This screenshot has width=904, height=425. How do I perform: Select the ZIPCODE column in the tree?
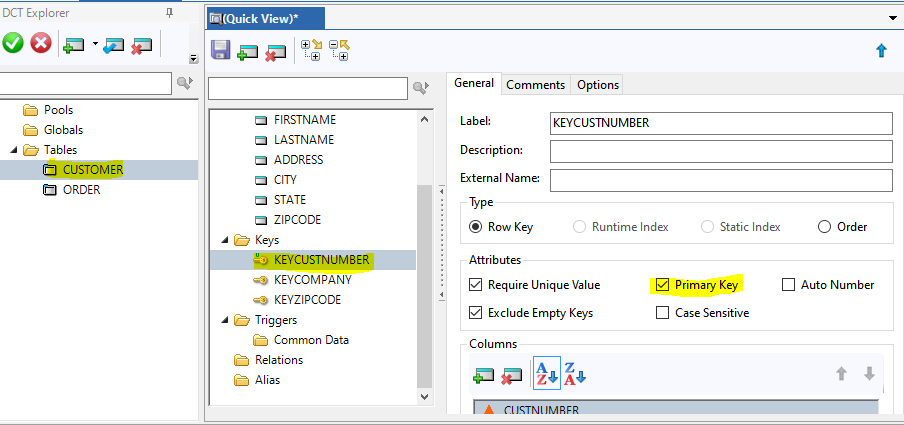[x=297, y=220]
